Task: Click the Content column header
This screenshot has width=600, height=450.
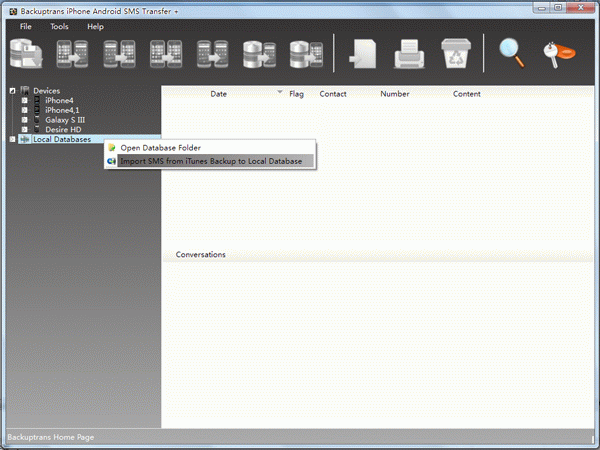Action: [466, 94]
